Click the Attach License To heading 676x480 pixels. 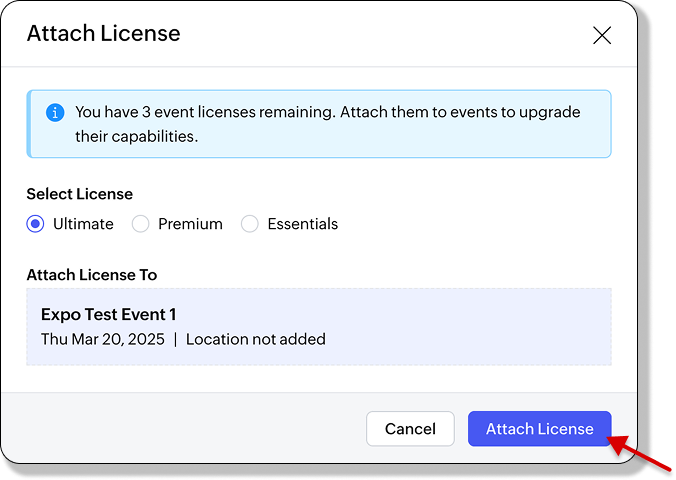(x=92, y=275)
